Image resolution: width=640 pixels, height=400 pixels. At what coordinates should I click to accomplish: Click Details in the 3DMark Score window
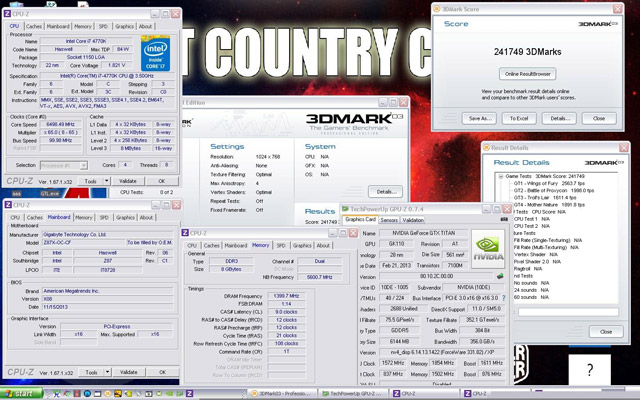point(559,118)
